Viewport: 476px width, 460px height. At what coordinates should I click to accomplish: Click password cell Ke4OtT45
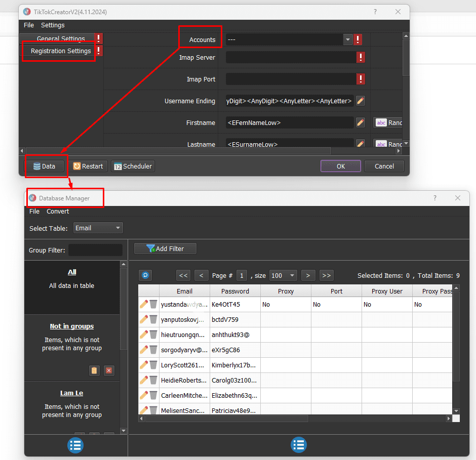[x=235, y=304]
